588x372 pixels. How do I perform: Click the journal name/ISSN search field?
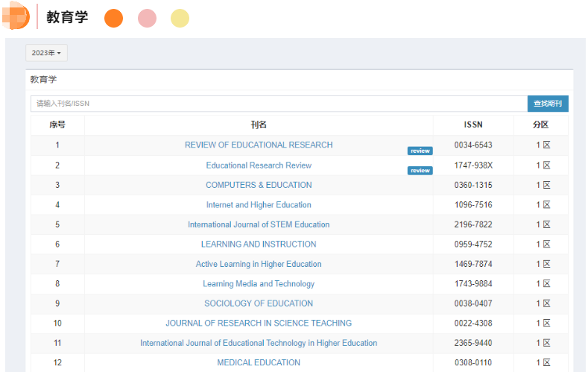click(x=277, y=104)
